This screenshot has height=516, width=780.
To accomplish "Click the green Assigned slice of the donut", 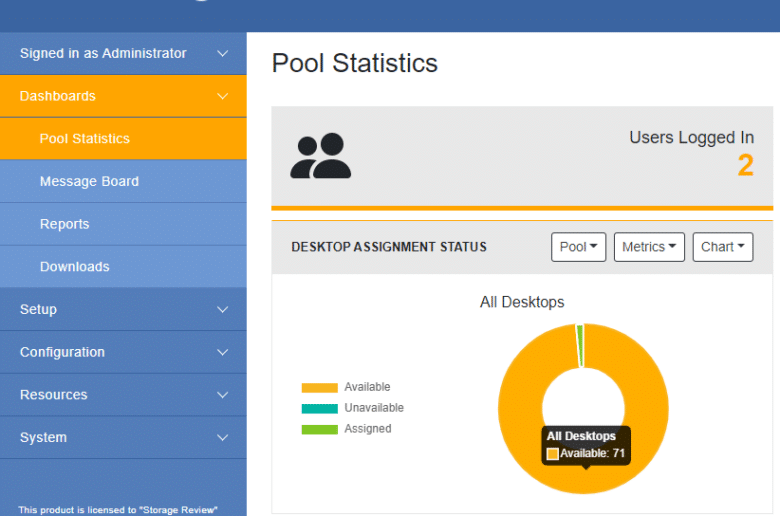I will (580, 346).
